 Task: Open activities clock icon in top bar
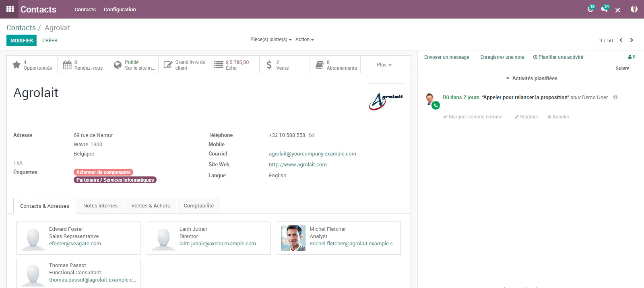pos(590,9)
